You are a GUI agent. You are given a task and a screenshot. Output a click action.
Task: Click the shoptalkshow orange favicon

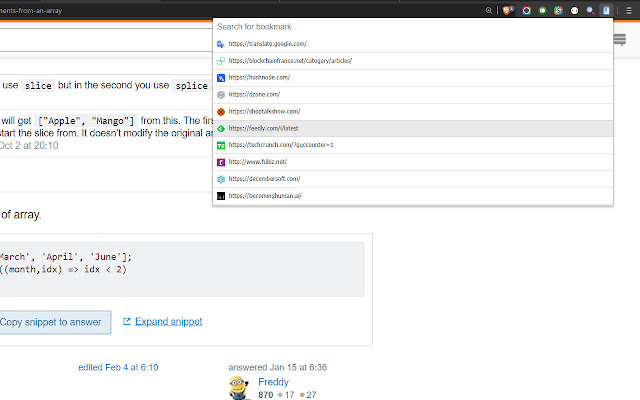click(x=221, y=111)
